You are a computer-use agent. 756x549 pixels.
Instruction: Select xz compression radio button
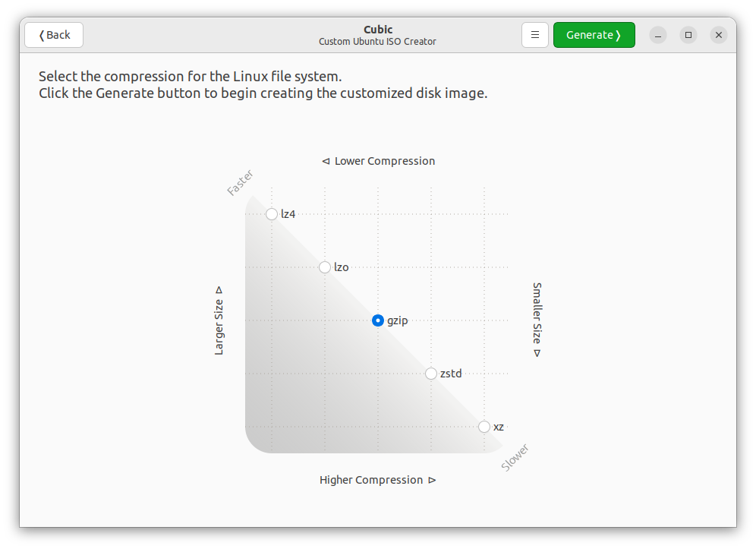pyautogui.click(x=484, y=427)
